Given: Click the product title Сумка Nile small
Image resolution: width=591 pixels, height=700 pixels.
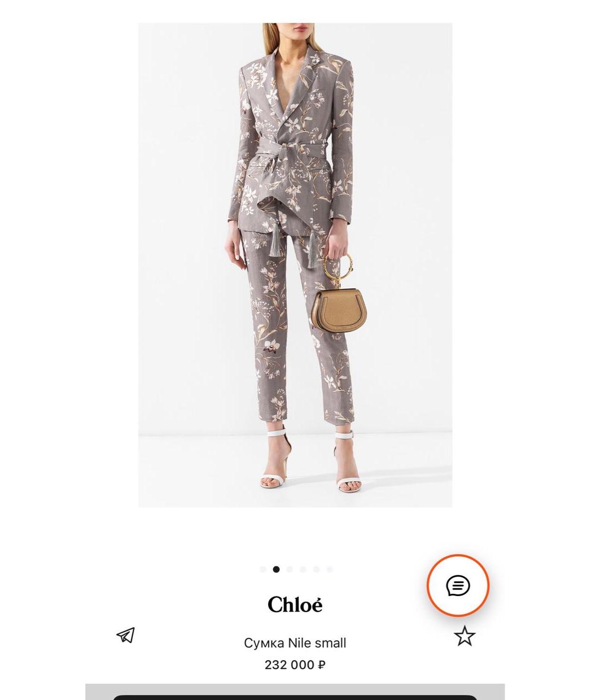Looking at the screenshot, I should coord(295,643).
